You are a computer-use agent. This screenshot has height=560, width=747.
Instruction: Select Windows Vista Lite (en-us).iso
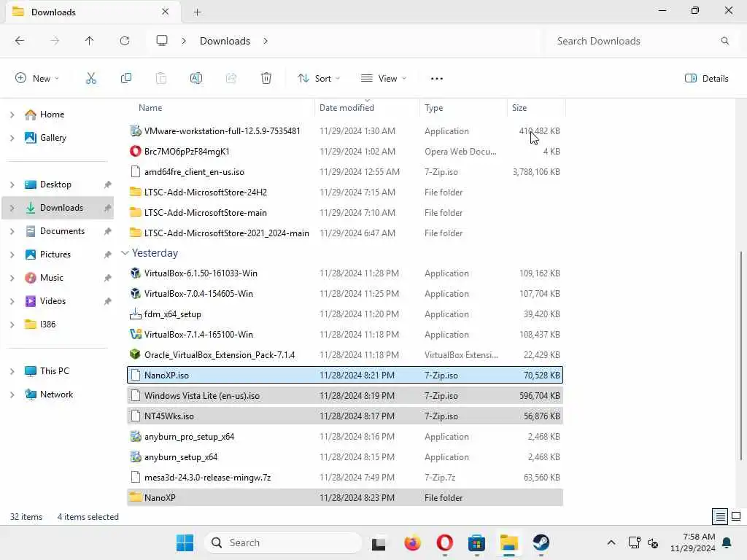coord(345,395)
